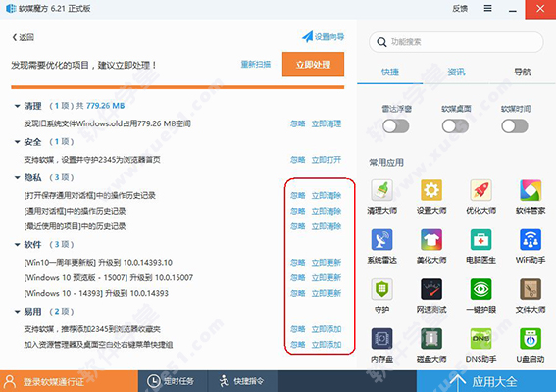The image size is (556, 392).
Task: Collapse the 清理 section
Action: tap(17, 106)
